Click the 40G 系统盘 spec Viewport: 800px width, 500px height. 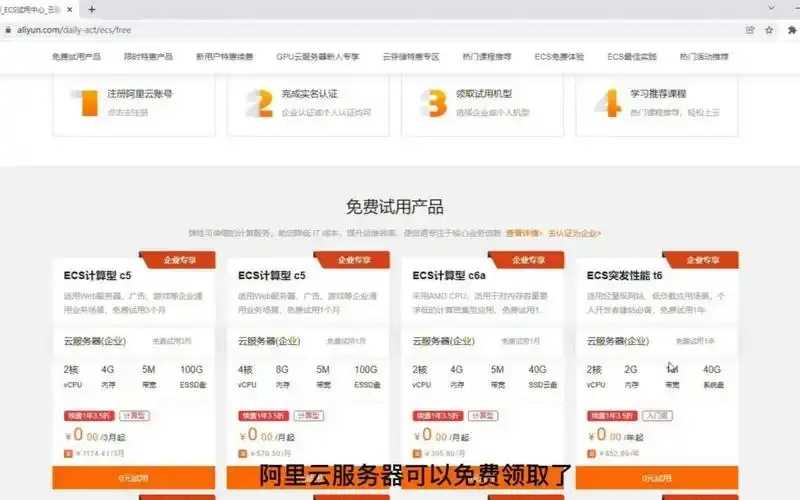(x=713, y=376)
